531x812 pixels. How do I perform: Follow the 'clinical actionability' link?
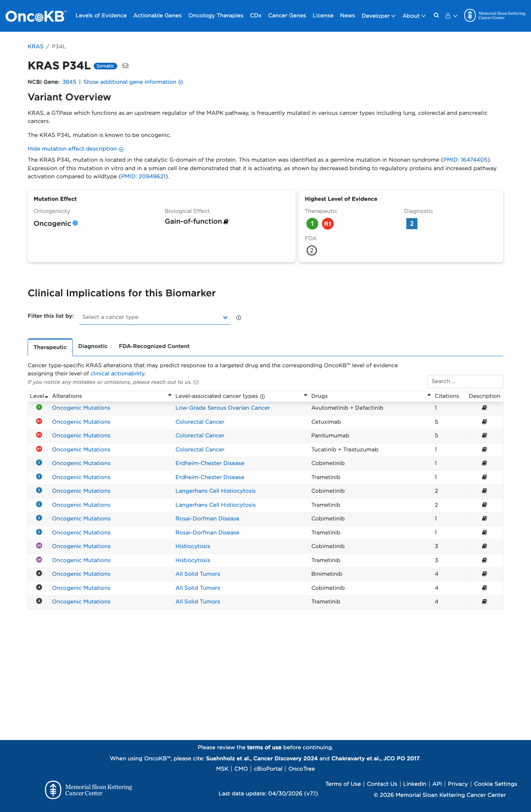118,374
